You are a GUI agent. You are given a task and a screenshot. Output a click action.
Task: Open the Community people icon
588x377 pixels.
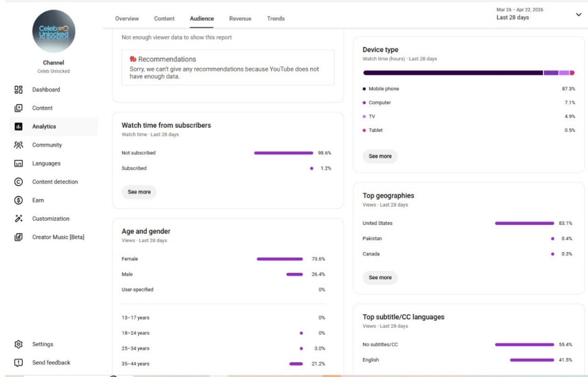click(x=18, y=145)
